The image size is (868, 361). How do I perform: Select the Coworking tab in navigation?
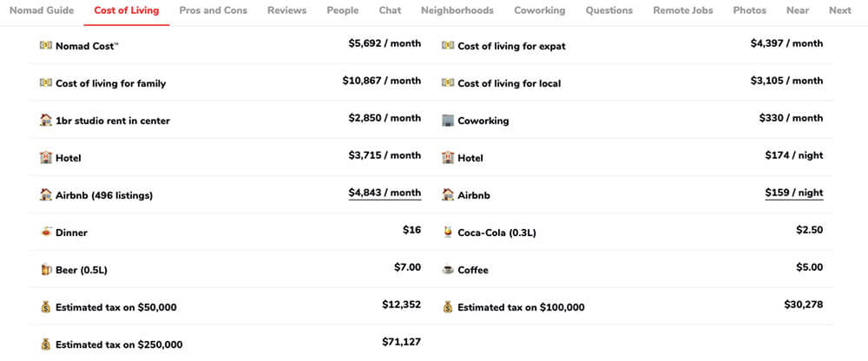[x=540, y=10]
